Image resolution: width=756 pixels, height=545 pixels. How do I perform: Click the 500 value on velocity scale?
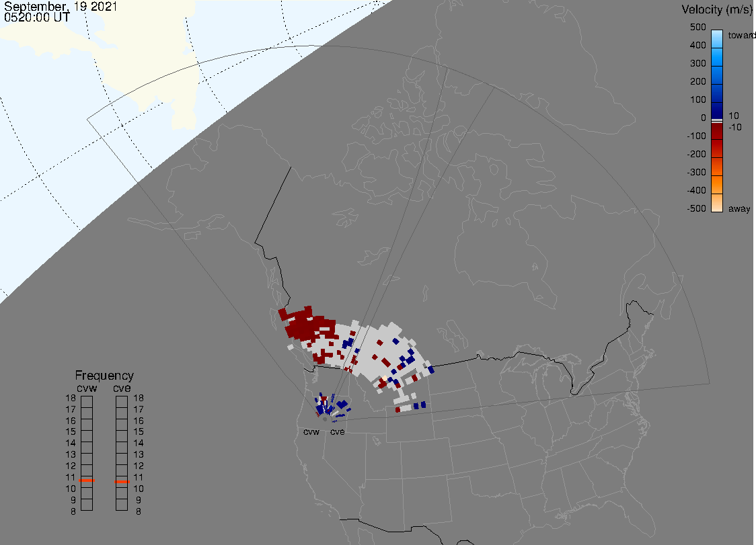697,27
